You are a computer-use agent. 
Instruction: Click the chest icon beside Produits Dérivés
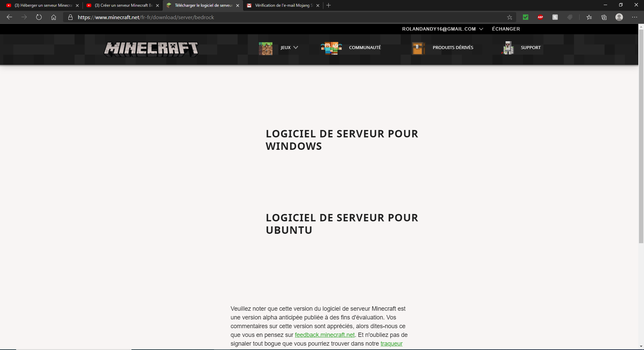(x=418, y=48)
